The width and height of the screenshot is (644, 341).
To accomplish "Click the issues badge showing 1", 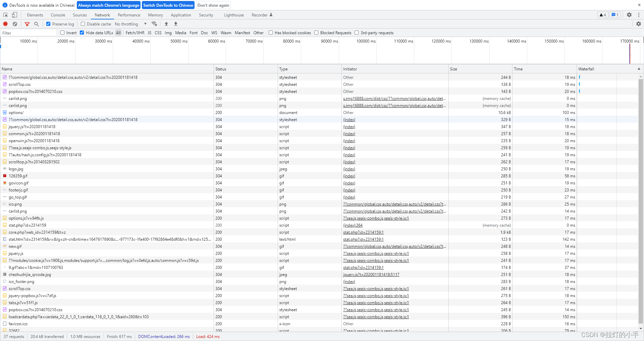I will pyautogui.click(x=615, y=15).
